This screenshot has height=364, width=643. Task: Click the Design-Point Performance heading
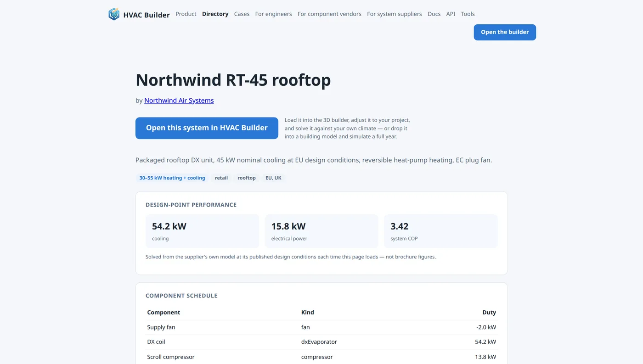(x=191, y=205)
